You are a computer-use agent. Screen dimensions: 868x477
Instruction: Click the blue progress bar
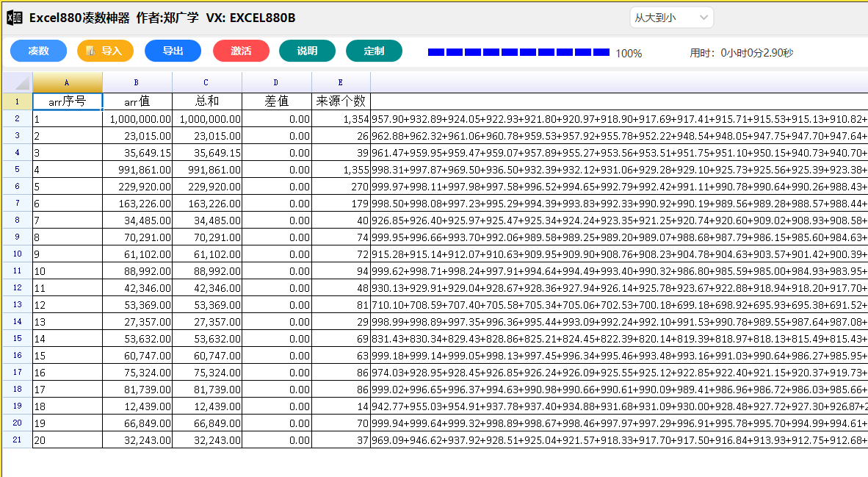click(518, 52)
